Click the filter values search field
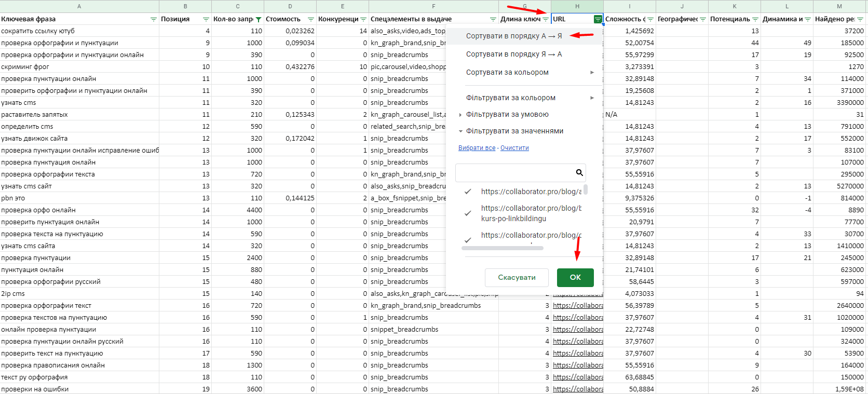The height and width of the screenshot is (394, 868). [x=514, y=173]
